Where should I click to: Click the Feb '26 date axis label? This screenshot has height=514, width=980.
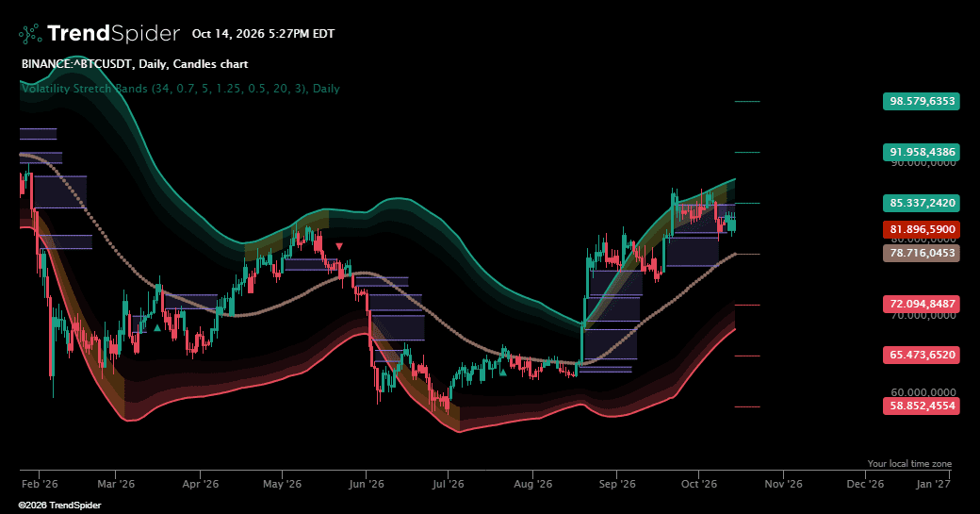(40, 484)
